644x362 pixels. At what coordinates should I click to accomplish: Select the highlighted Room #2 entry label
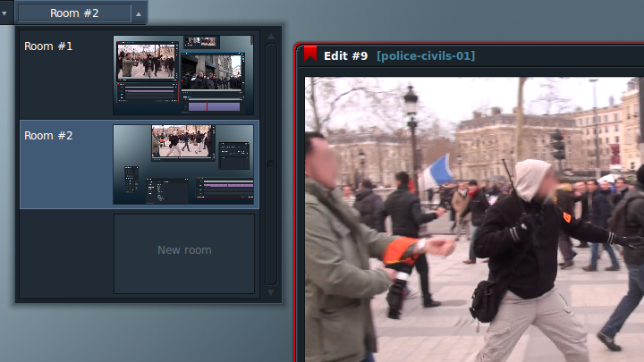(x=48, y=136)
